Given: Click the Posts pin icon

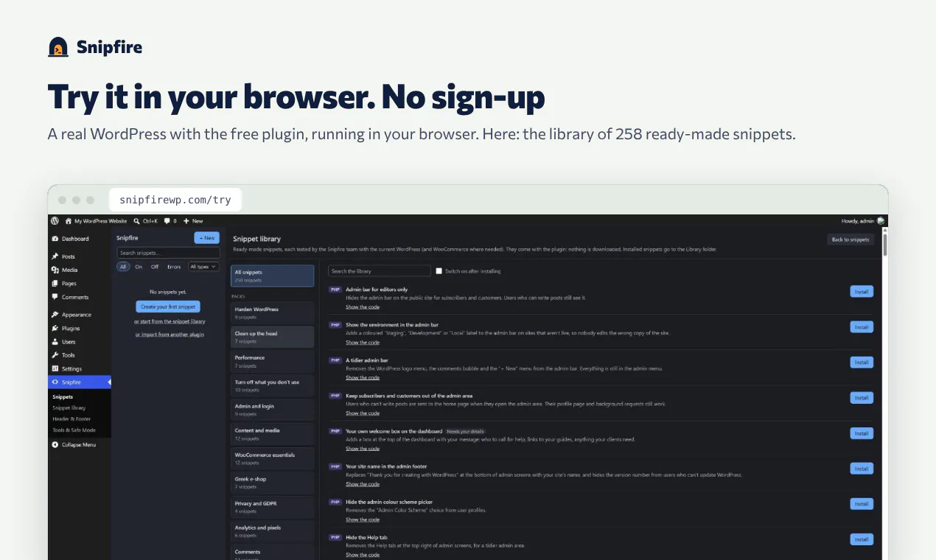Looking at the screenshot, I should click(55, 256).
